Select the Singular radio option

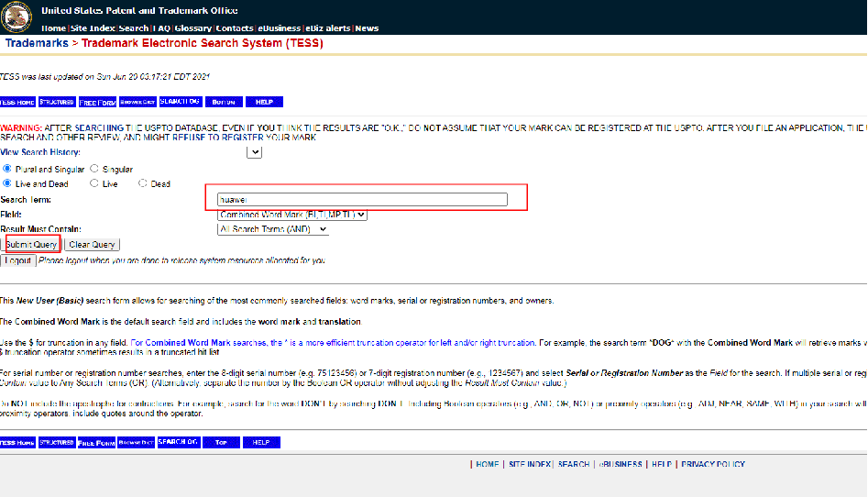94,169
